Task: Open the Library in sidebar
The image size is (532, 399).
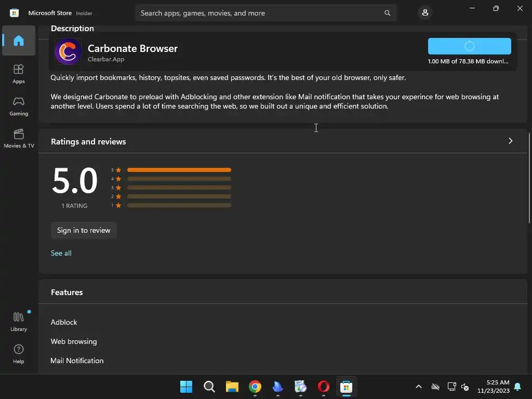Action: 19,322
